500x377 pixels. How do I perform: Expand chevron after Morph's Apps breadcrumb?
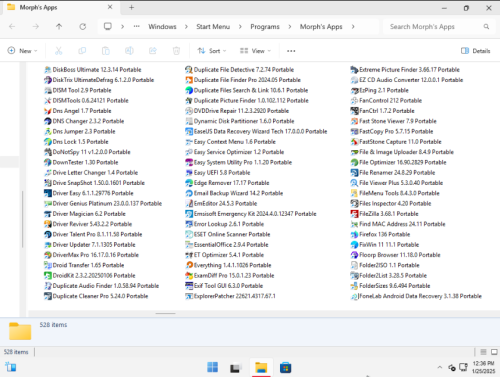click(353, 27)
